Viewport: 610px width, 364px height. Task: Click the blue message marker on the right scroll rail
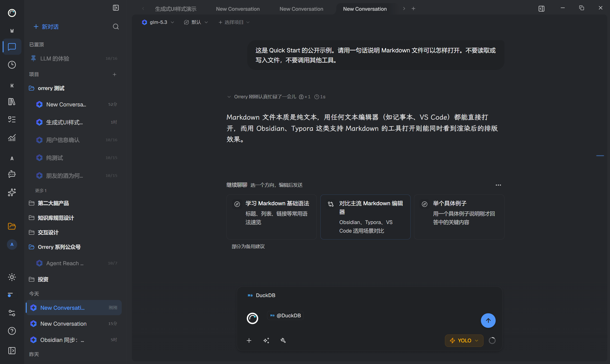600,155
